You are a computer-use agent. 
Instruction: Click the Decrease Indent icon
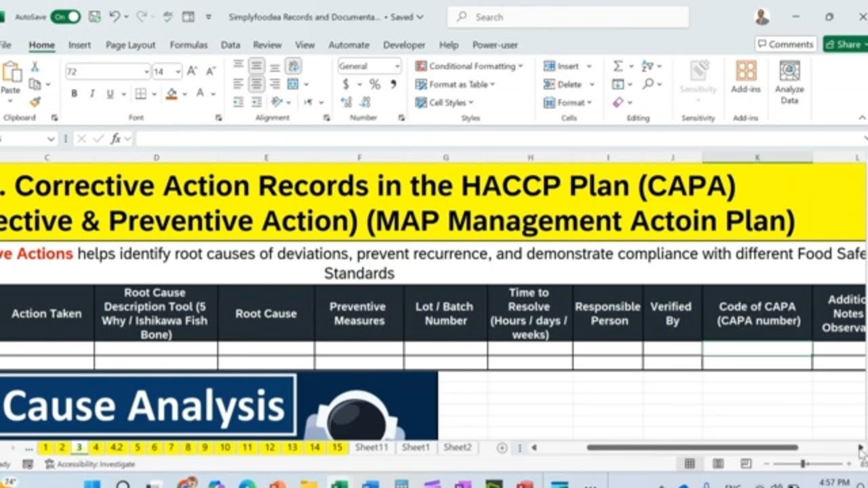[x=238, y=102]
